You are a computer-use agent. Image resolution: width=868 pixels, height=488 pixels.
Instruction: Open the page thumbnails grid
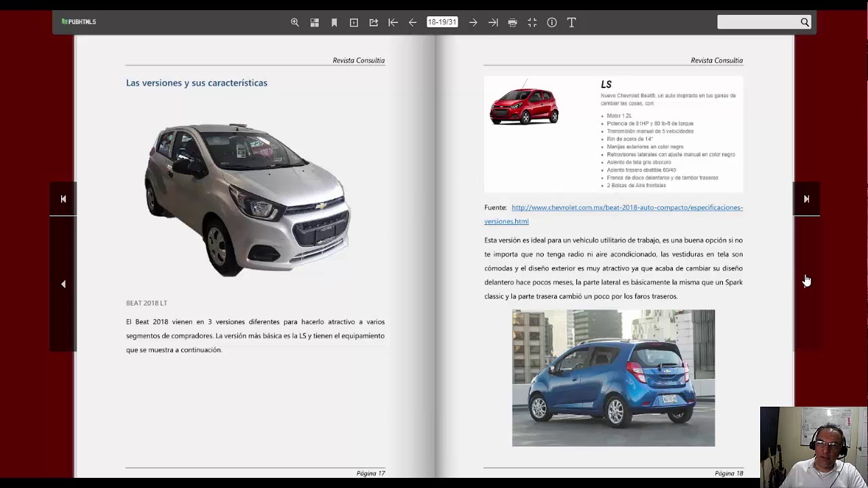[x=315, y=22]
